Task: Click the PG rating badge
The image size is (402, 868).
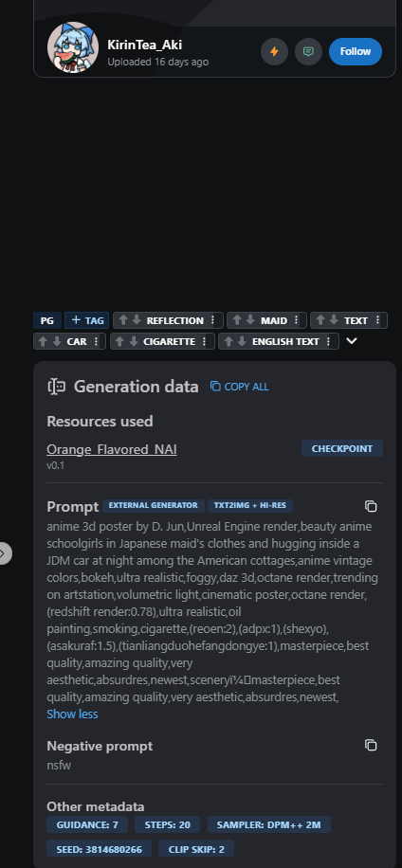Action: pos(47,320)
